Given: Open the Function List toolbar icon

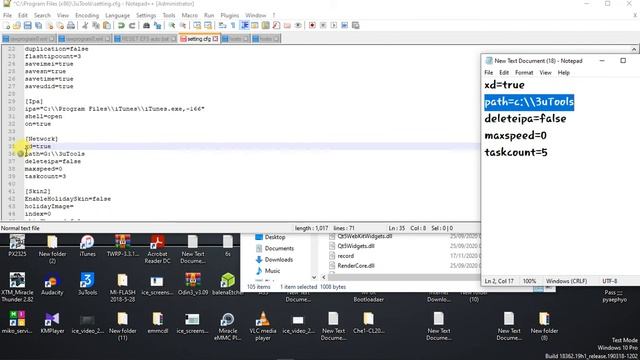Looking at the screenshot, I should pos(276,25).
